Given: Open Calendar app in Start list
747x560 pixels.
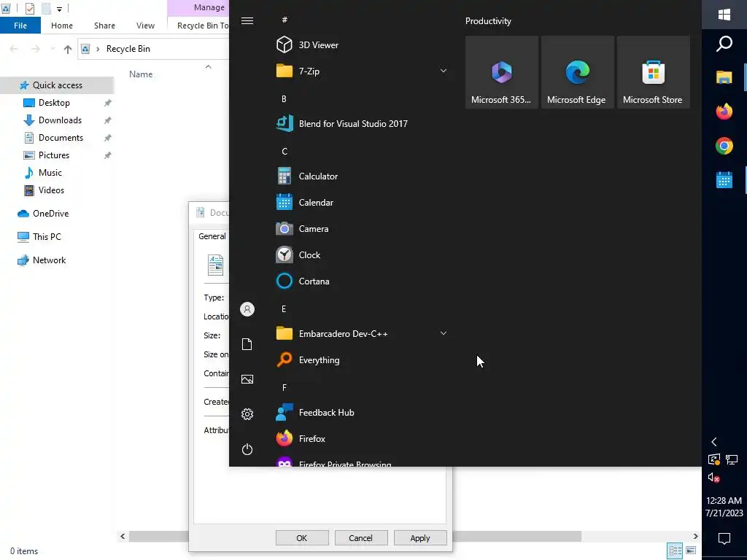Looking at the screenshot, I should [x=362, y=203].
